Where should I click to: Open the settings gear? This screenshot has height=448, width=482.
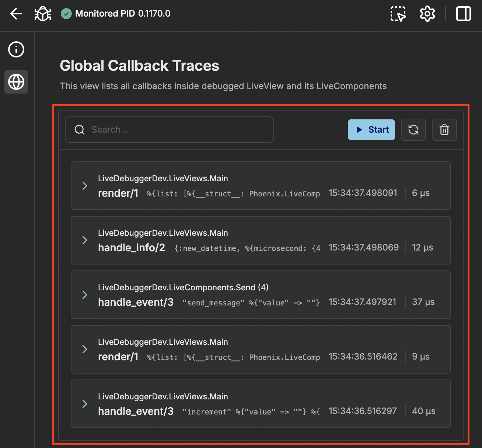pos(427,14)
